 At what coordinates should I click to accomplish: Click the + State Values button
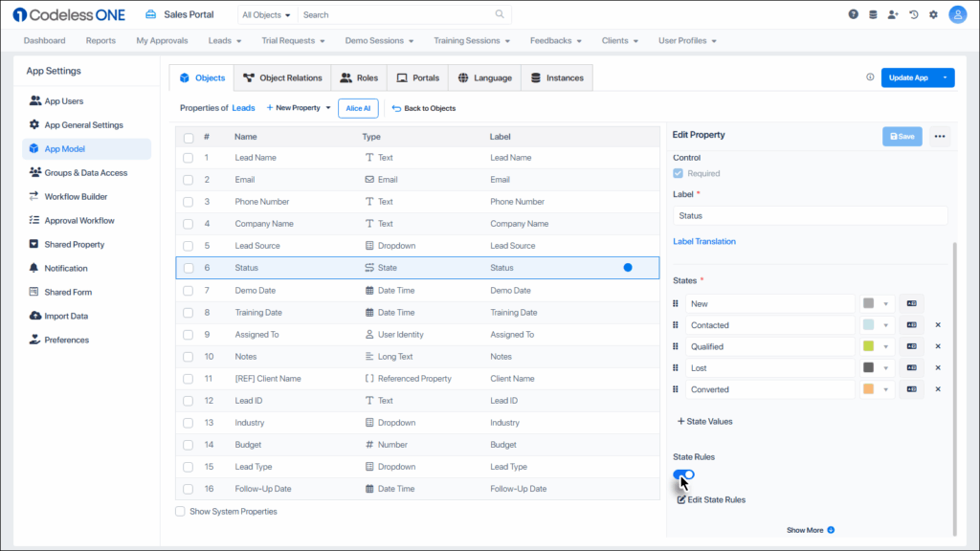pos(706,421)
